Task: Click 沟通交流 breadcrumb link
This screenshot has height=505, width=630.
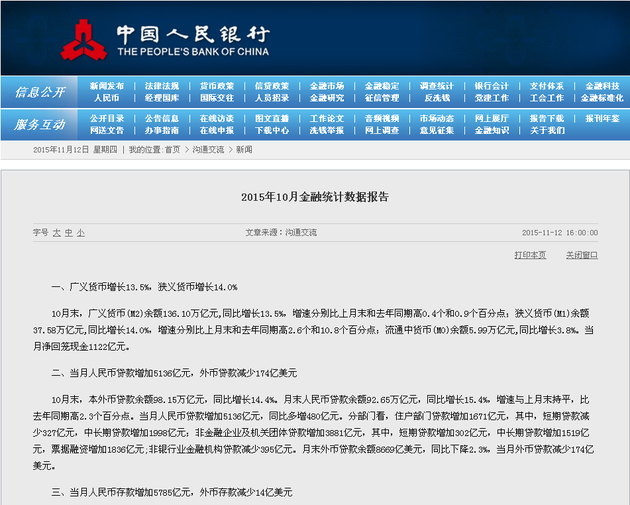Action: pyautogui.click(x=207, y=149)
